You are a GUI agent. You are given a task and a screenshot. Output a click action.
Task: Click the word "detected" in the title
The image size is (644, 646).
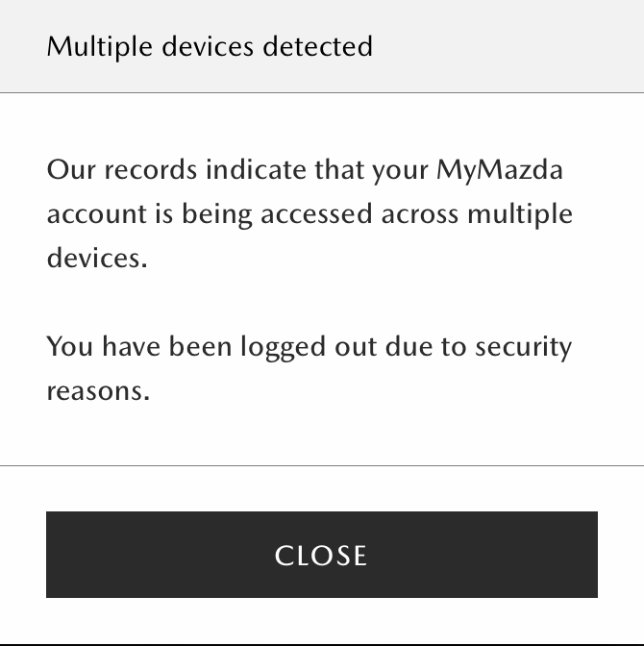pos(321,46)
